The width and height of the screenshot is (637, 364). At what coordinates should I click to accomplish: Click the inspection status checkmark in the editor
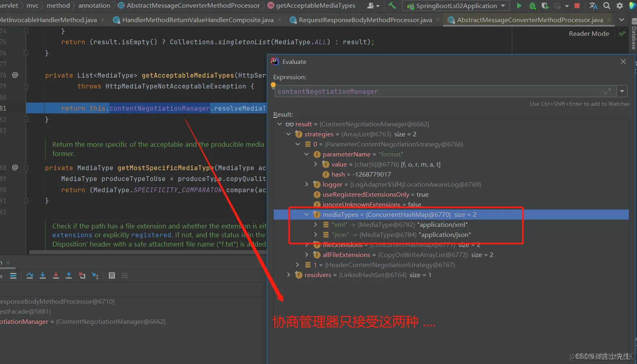[x=622, y=34]
